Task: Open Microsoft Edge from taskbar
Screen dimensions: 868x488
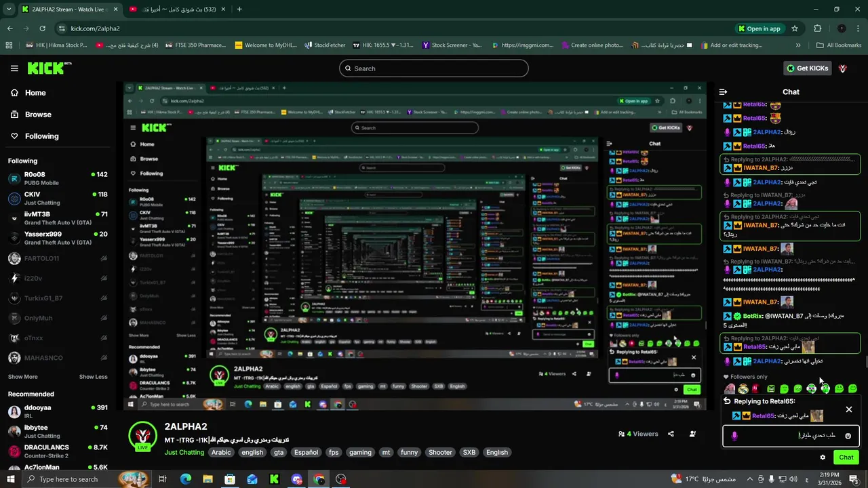Action: [186, 479]
